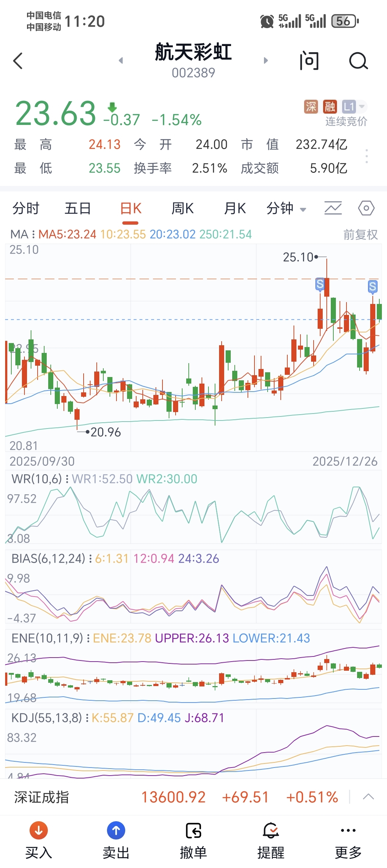387x868 pixels.
Task: Open three-dot menu beside market data
Action: 367,156
